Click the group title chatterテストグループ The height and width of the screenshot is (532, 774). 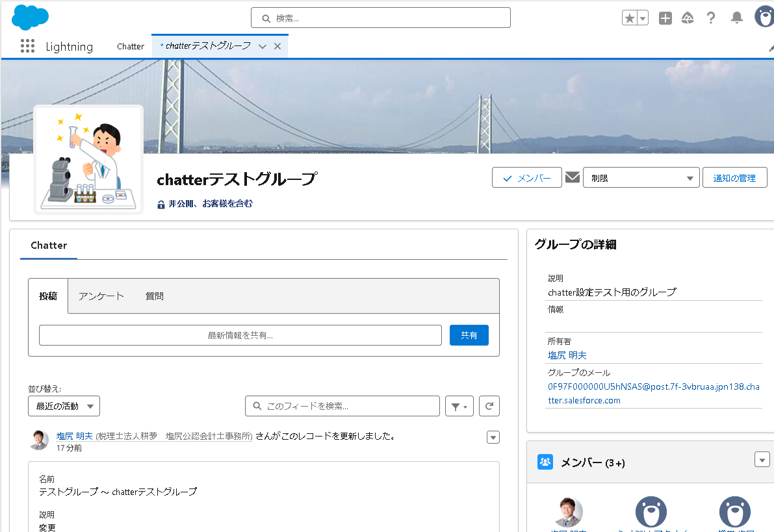click(237, 179)
